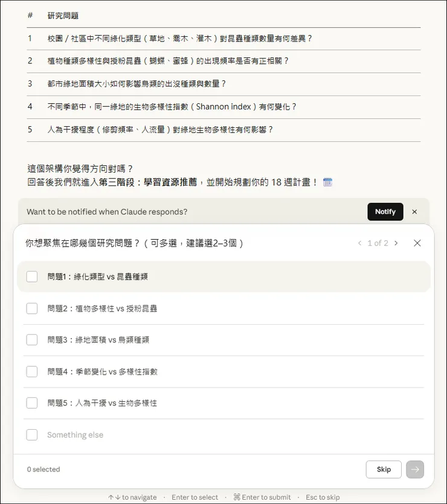Dismiss the notification banner with its X
Image resolution: width=447 pixels, height=504 pixels.
click(414, 212)
